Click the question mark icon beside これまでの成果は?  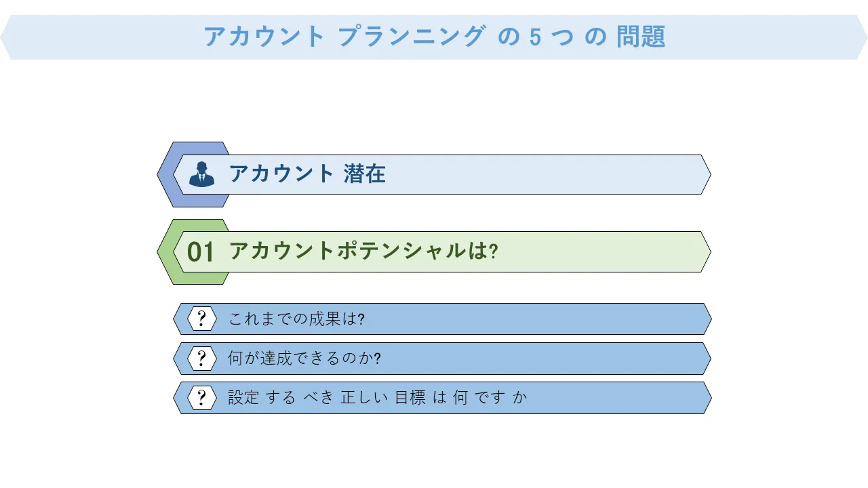pos(201,319)
